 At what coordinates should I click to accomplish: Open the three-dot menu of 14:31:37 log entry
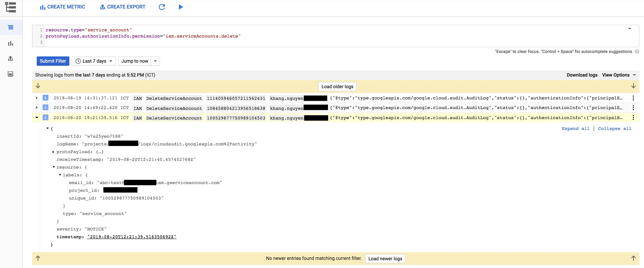(633, 98)
